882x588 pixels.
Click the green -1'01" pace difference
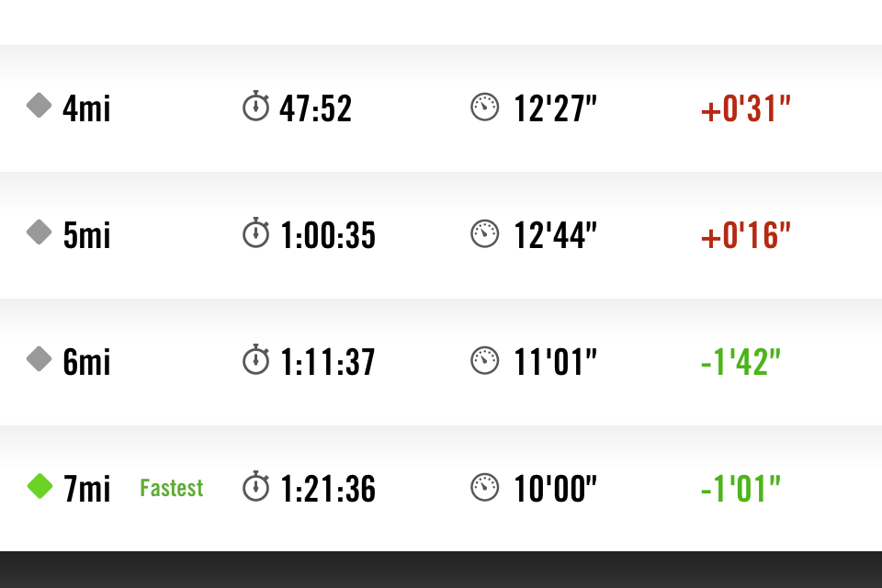click(741, 489)
